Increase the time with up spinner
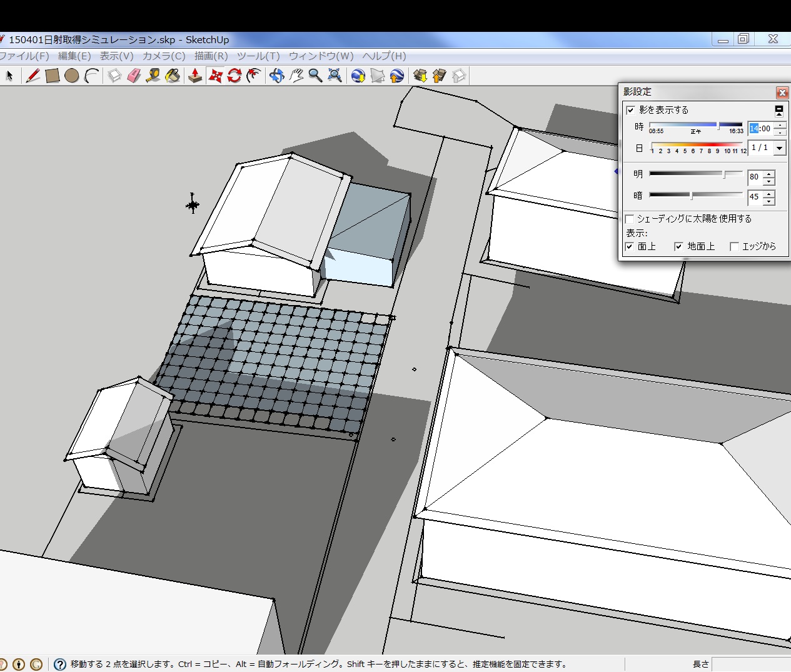The image size is (791, 672). click(780, 125)
